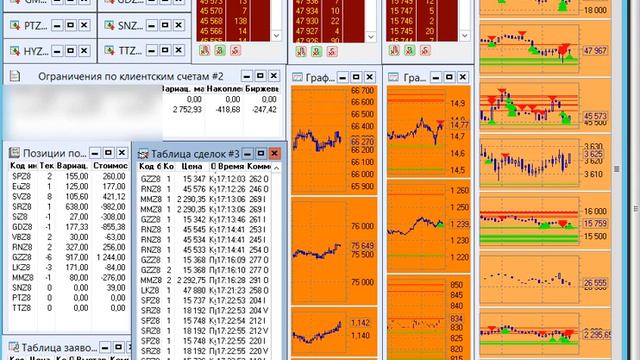Image resolution: width=640 pixels, height=360 pixels.
Task: Click the scroll-up arrow in Таблица сделок #3
Action: click(x=276, y=168)
